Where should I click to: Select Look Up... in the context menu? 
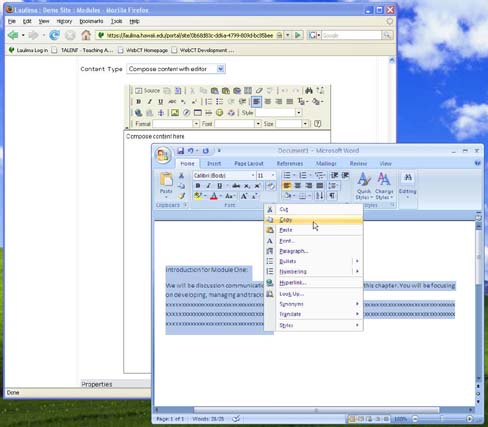tap(313, 294)
